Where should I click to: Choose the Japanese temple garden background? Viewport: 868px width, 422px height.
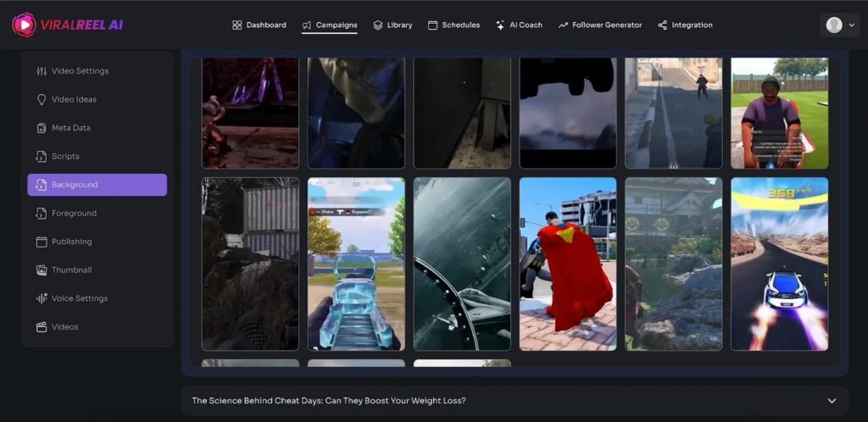[x=674, y=264]
